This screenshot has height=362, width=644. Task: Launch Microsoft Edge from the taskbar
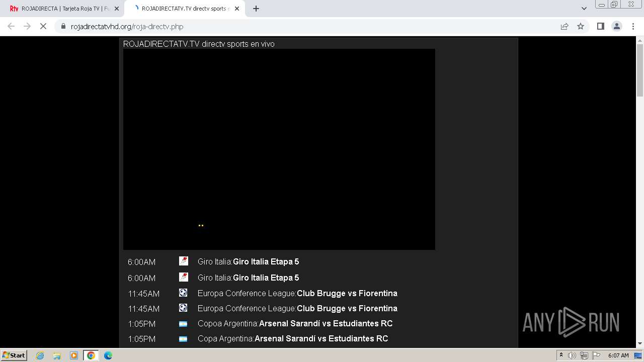pyautogui.click(x=108, y=355)
